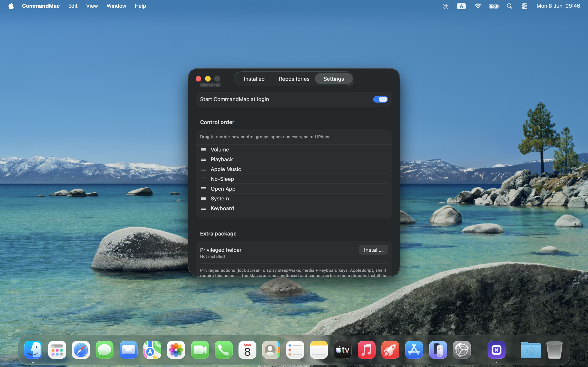The width and height of the screenshot is (588, 367).
Task: Click the Volume row reorder handle
Action: pyautogui.click(x=203, y=149)
